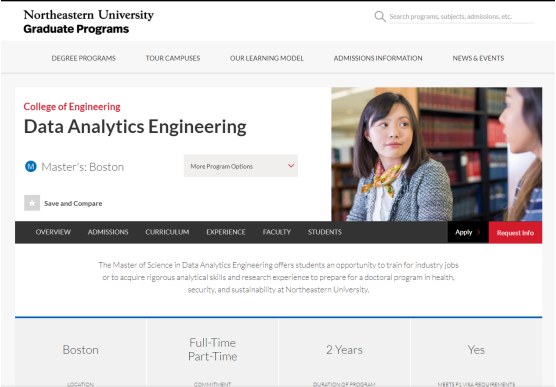556x387 pixels.
Task: Click the Save and Compare link
Action: point(73,203)
